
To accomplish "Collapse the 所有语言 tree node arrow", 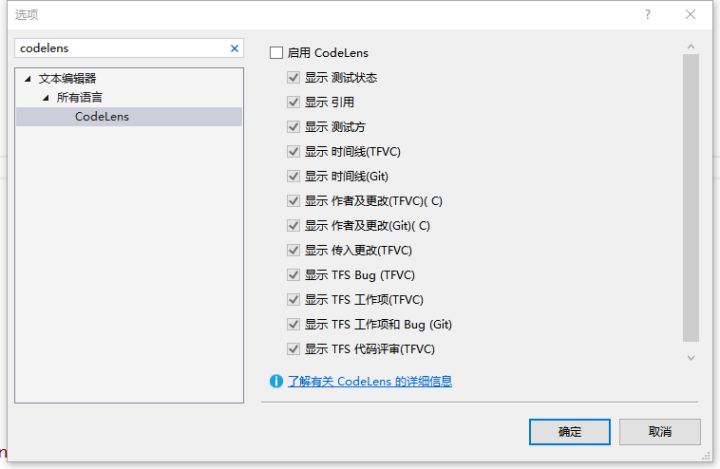I will pos(46,97).
